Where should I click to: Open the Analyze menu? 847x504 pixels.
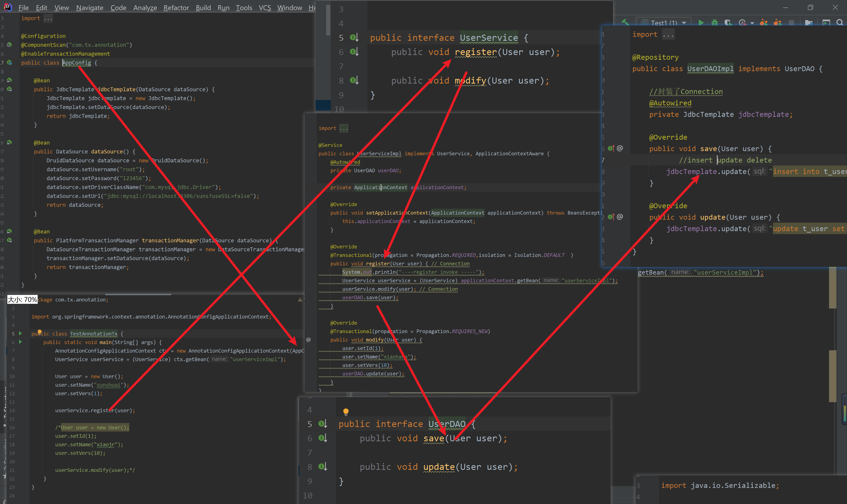pos(145,7)
